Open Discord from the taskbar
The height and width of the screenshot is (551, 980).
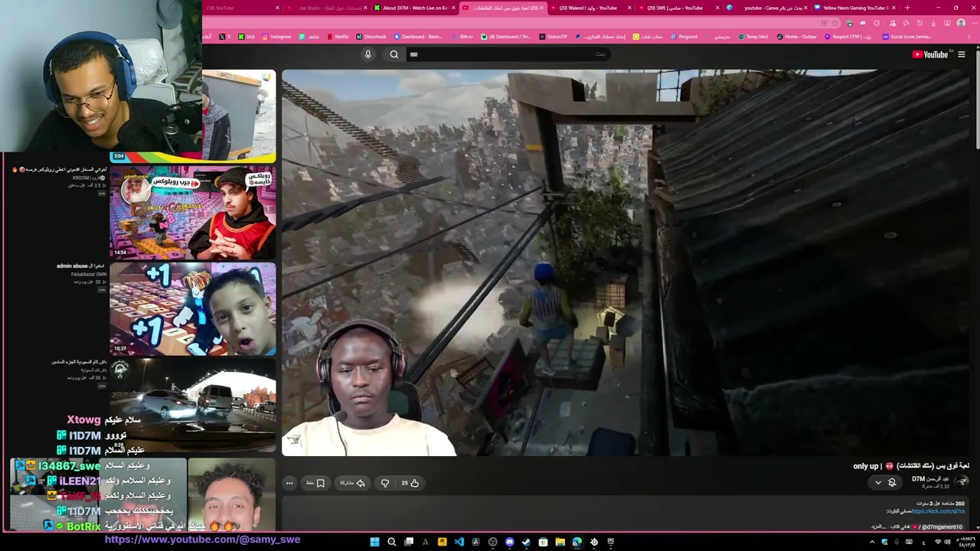(509, 542)
